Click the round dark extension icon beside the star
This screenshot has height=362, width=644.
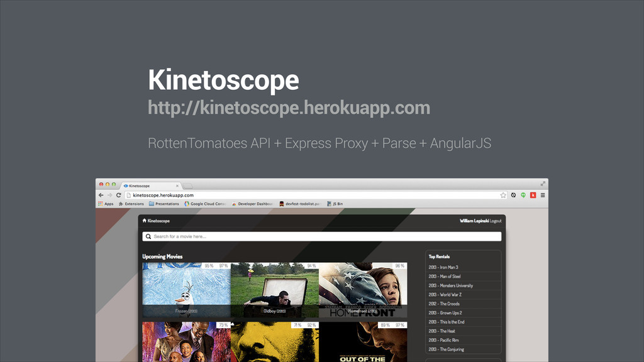click(x=513, y=195)
